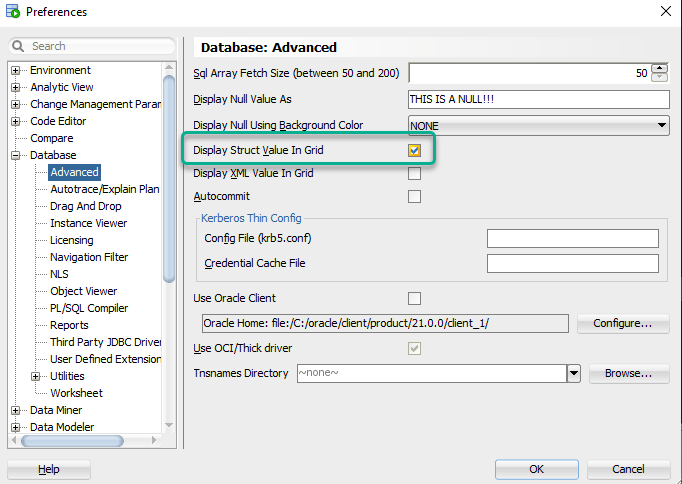Collapse the Database node
This screenshot has height=484, width=682.
click(x=16, y=155)
